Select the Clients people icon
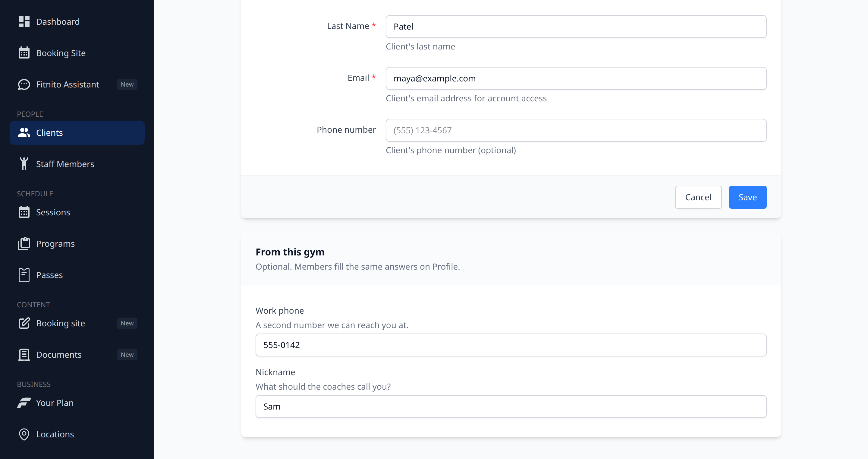 tap(24, 132)
